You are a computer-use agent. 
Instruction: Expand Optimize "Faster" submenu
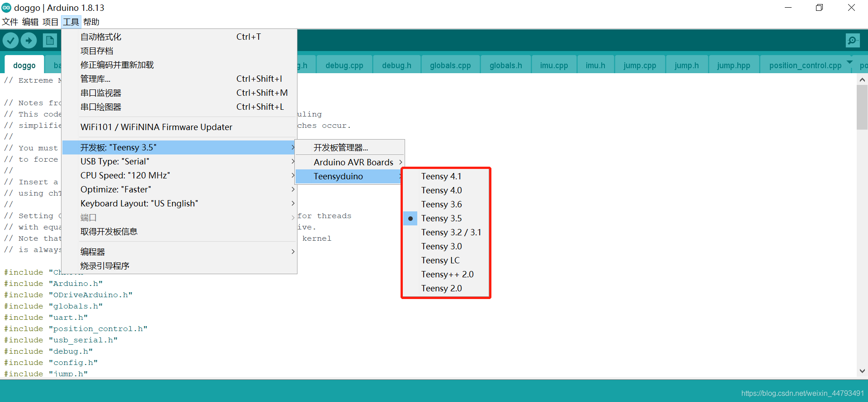pos(179,189)
